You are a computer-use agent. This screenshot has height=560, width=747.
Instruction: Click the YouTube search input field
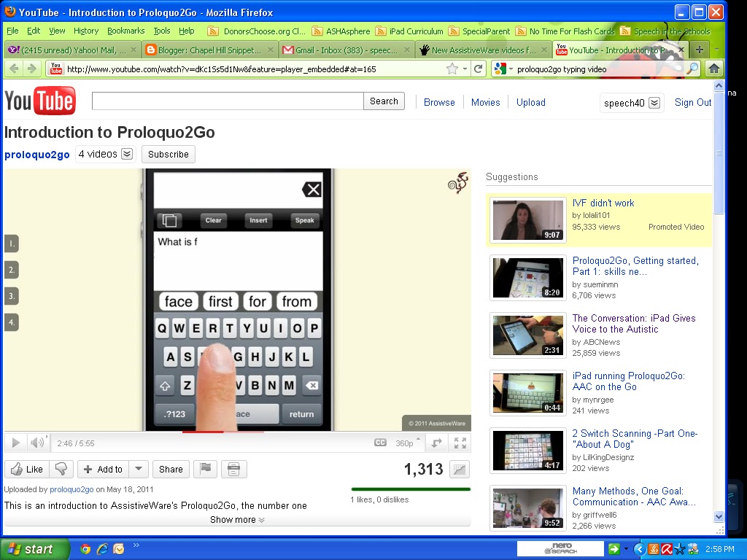228,101
